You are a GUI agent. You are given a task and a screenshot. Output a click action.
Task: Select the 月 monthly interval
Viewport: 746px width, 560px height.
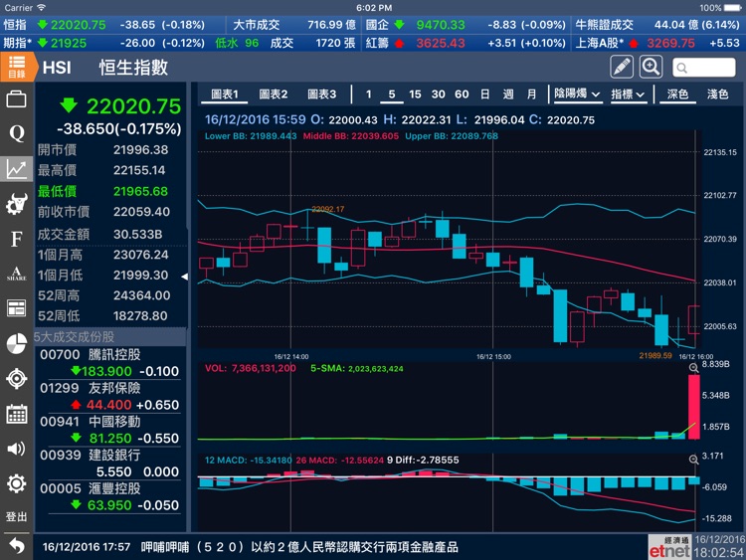(531, 94)
